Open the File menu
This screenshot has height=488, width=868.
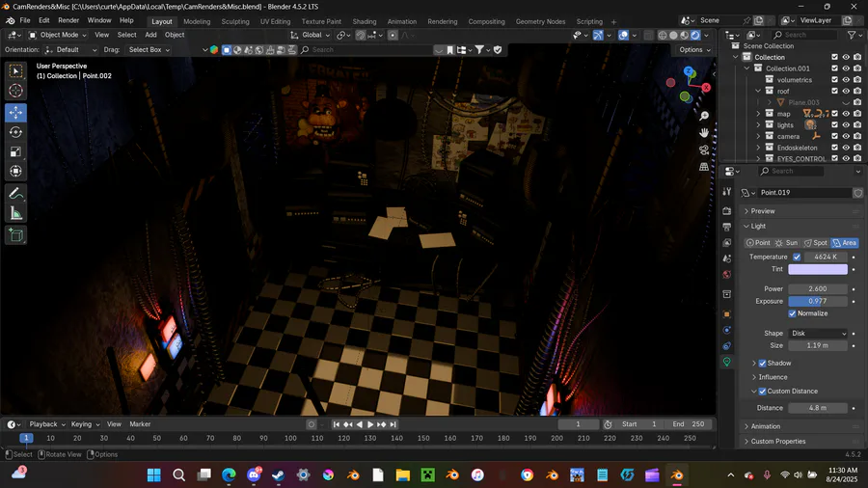25,20
